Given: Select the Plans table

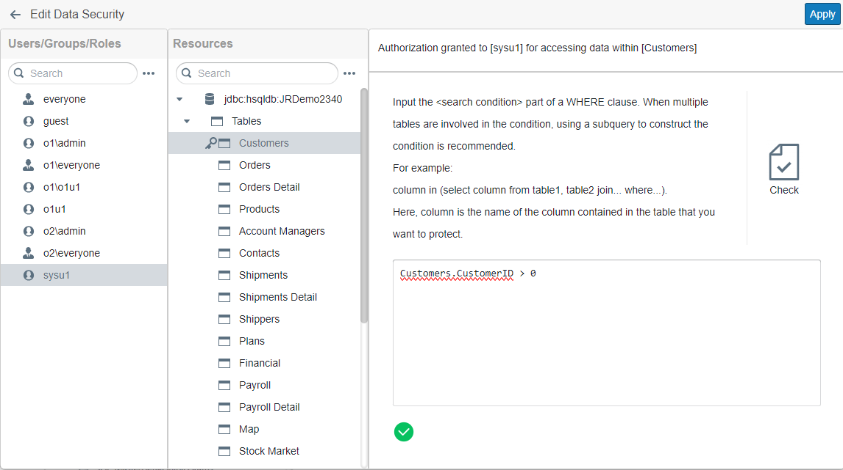Looking at the screenshot, I should [252, 341].
